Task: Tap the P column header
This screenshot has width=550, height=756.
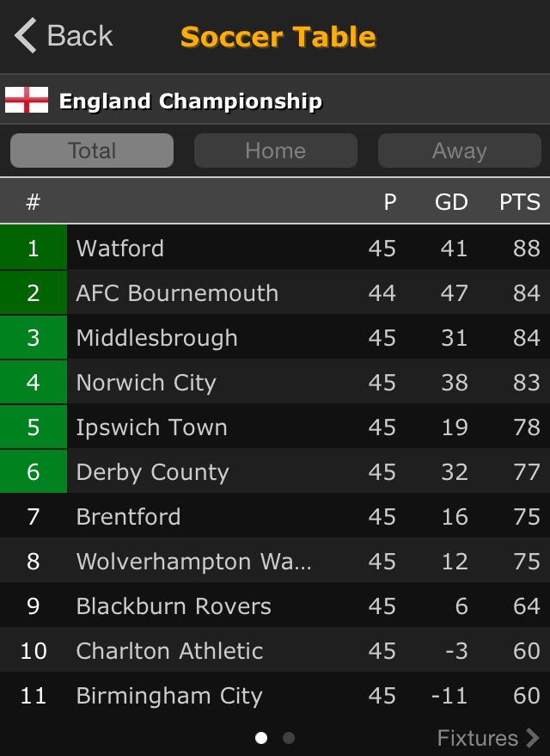Action: coord(390,202)
